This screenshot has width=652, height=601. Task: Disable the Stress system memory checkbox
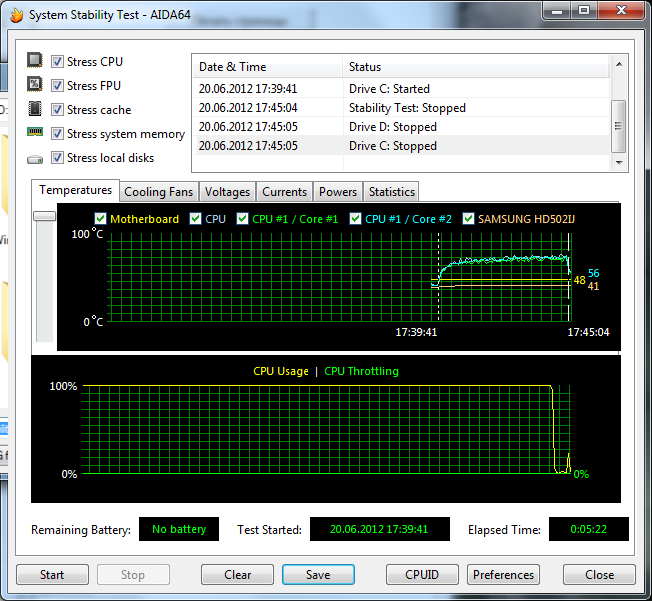click(x=57, y=134)
